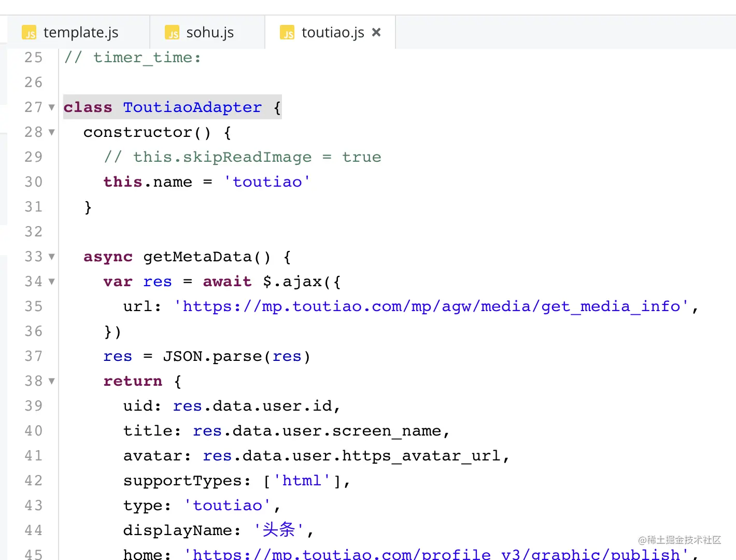Click line number 32 in the gutter
Screen dimensions: 736x560
pyautogui.click(x=34, y=231)
